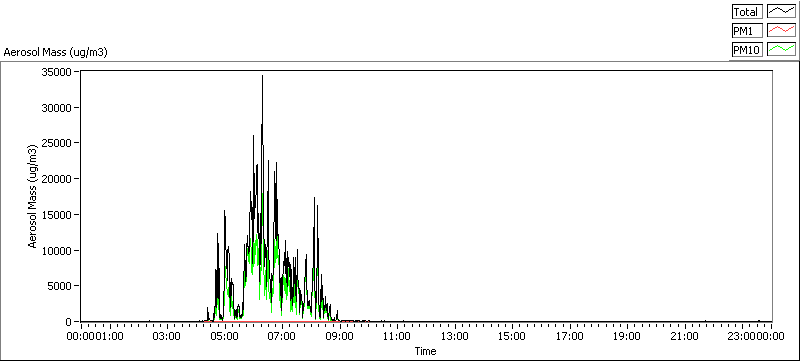The width and height of the screenshot is (800, 361).
Task: Click the Total legend line sample icon
Action: tap(782, 12)
